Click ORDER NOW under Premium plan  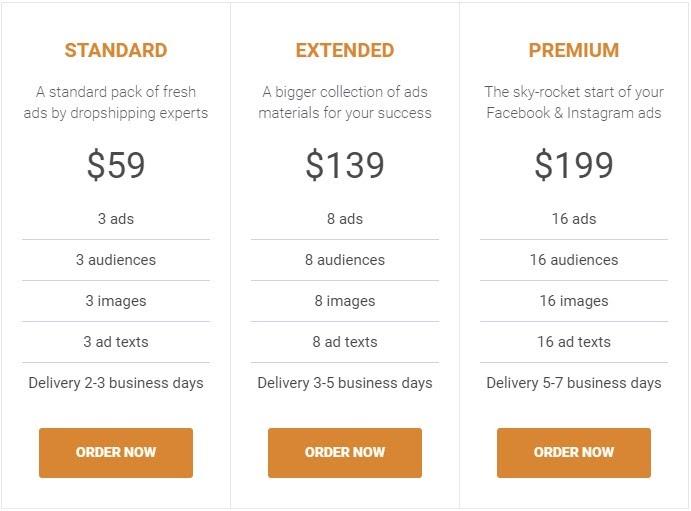(x=574, y=452)
